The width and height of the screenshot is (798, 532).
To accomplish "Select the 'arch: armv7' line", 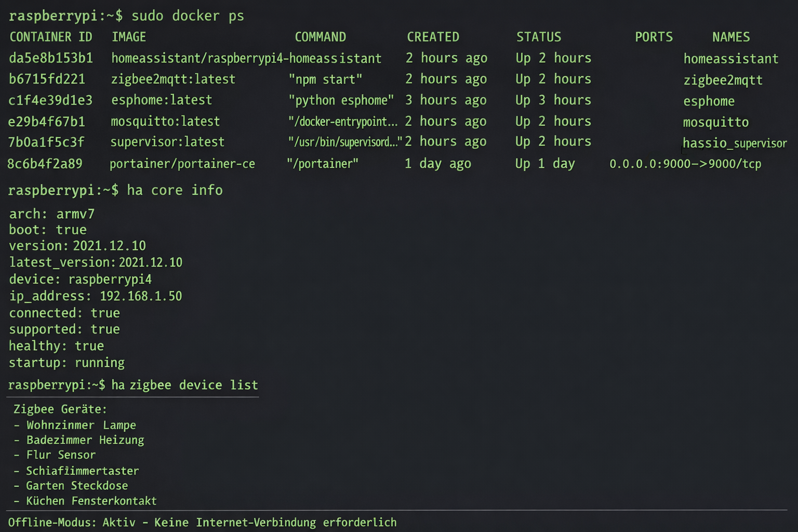I will point(52,214).
